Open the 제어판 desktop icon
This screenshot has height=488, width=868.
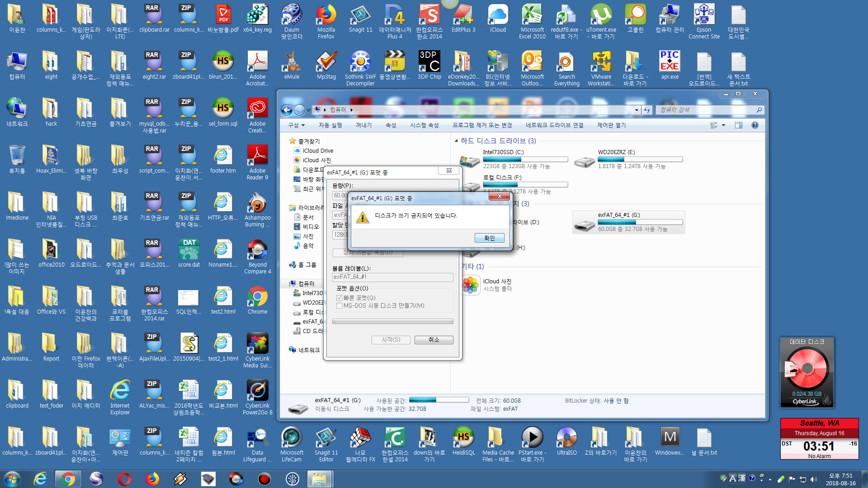point(120,441)
